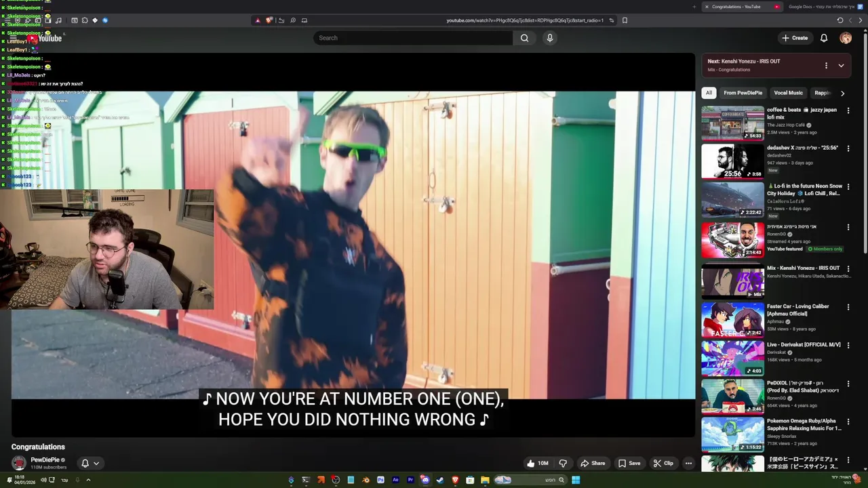Switch to the Google Docs browser tab
This screenshot has height=488, width=868.
(x=824, y=7)
